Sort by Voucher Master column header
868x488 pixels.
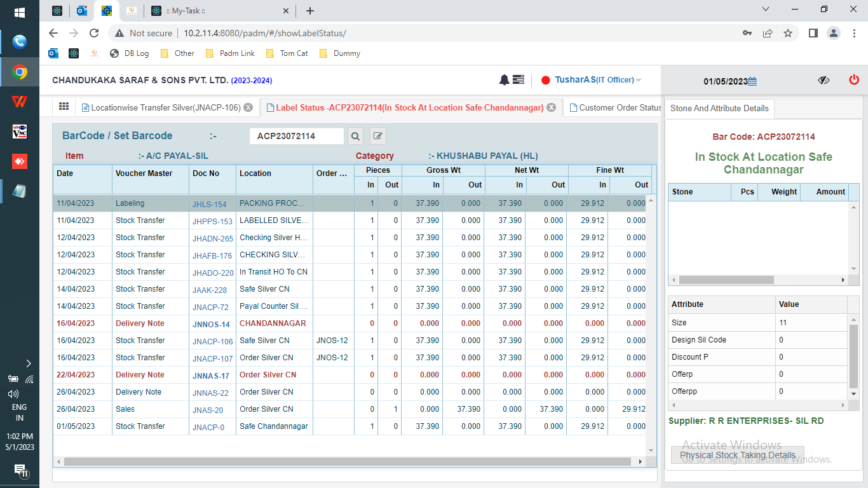(x=151, y=179)
